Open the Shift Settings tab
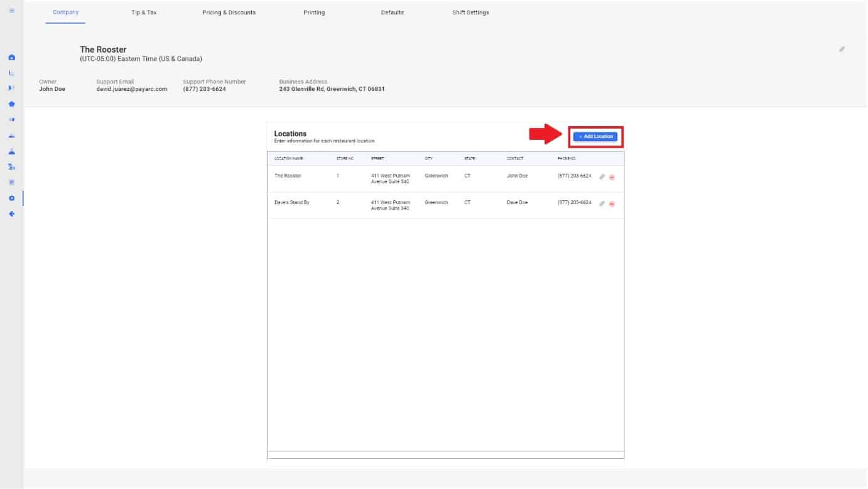This screenshot has width=868, height=489. click(x=470, y=13)
